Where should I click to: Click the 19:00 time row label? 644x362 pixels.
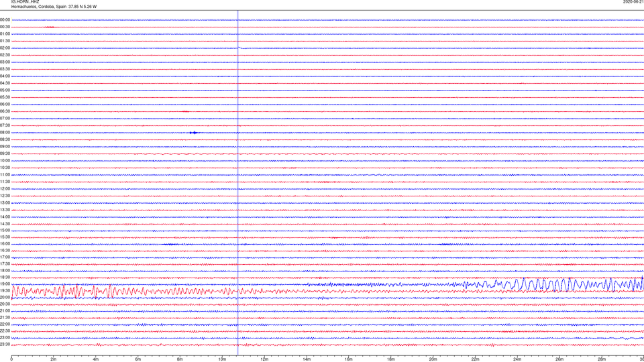coord(5,284)
